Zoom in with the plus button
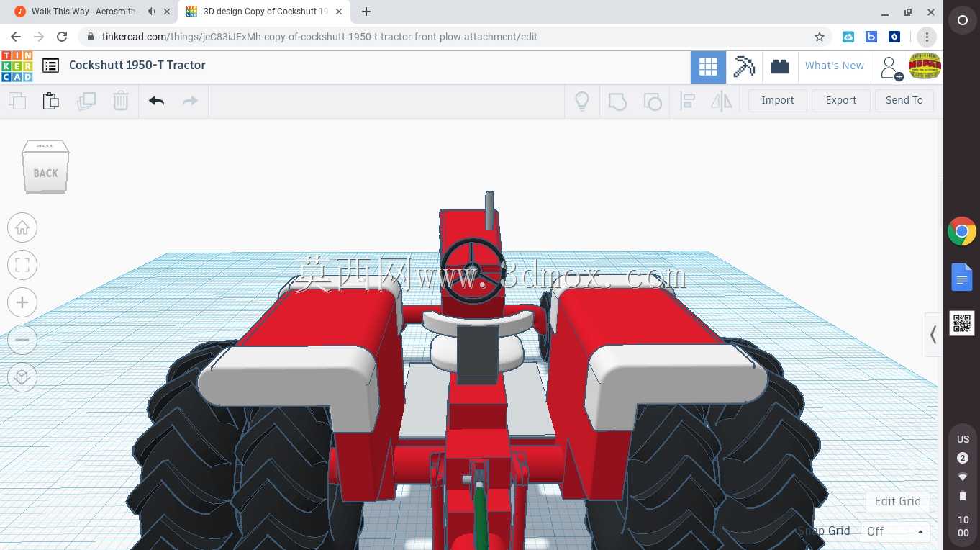Screen dimensions: 980x550 click(22, 302)
